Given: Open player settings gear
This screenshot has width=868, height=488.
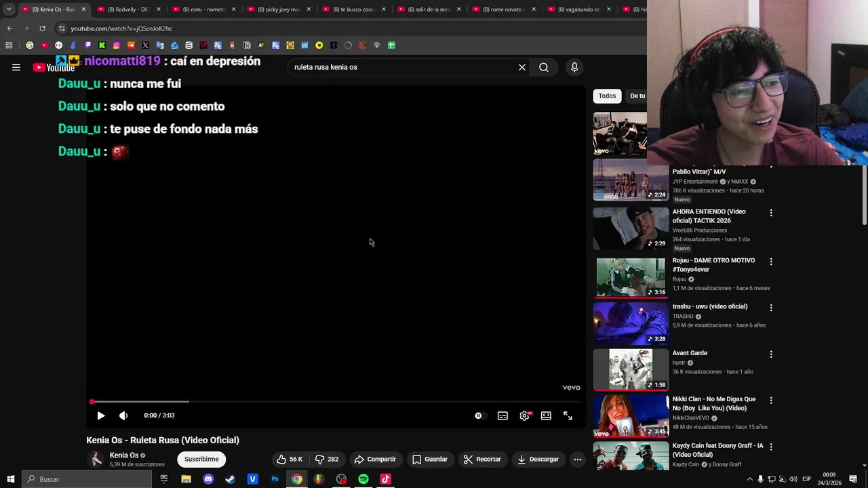Looking at the screenshot, I should pos(524,415).
